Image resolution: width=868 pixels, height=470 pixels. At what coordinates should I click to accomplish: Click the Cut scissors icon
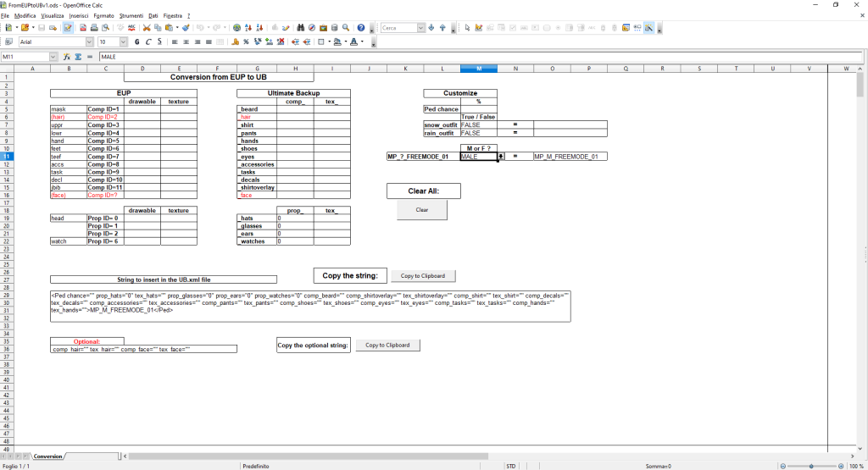click(x=147, y=28)
